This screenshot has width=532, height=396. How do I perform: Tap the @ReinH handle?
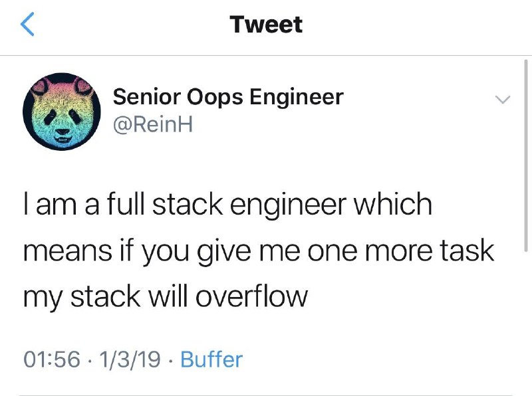[153, 124]
